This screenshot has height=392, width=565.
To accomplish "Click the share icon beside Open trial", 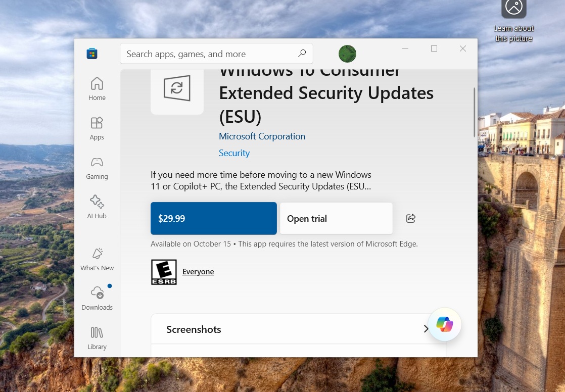I will (x=411, y=218).
